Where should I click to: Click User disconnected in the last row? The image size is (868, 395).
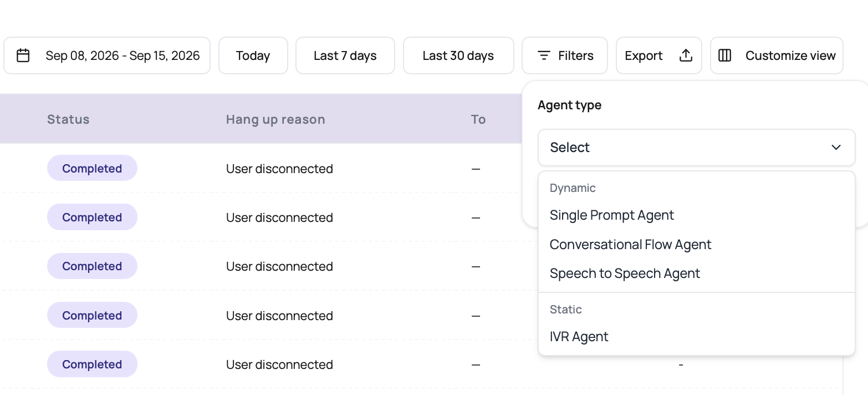(x=279, y=364)
